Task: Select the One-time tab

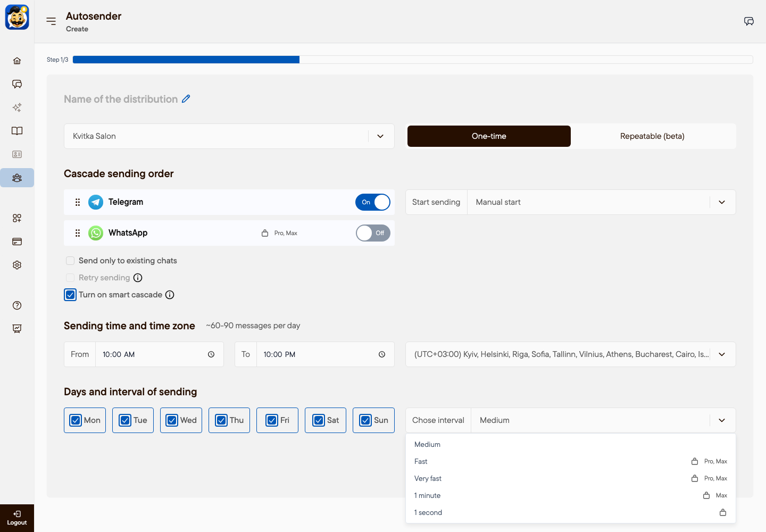Action: coord(489,136)
